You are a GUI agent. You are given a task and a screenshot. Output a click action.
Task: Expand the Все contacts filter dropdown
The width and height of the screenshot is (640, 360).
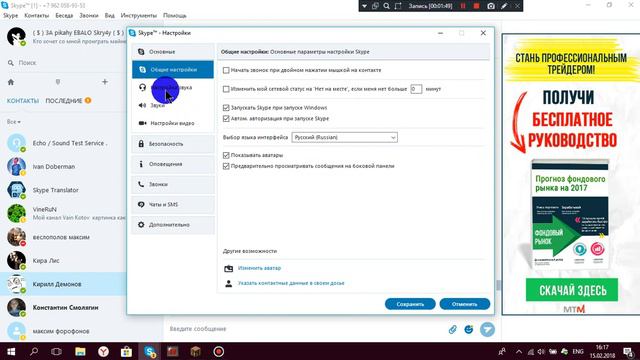tap(13, 122)
